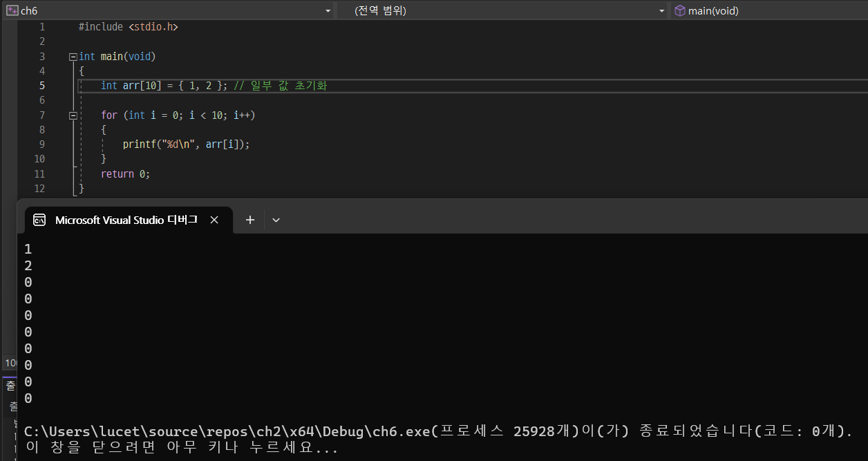Click the return 0; statement

125,174
